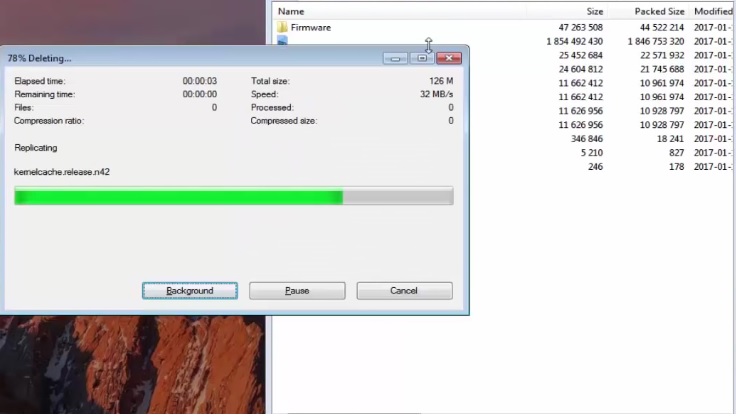
Task: Select packed size 22 571 932
Action: [662, 55]
